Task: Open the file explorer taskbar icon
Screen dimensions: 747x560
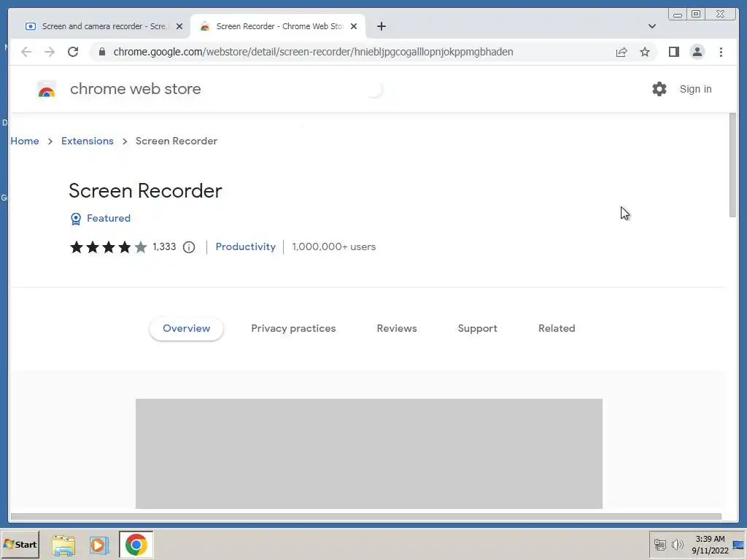Action: (x=63, y=545)
